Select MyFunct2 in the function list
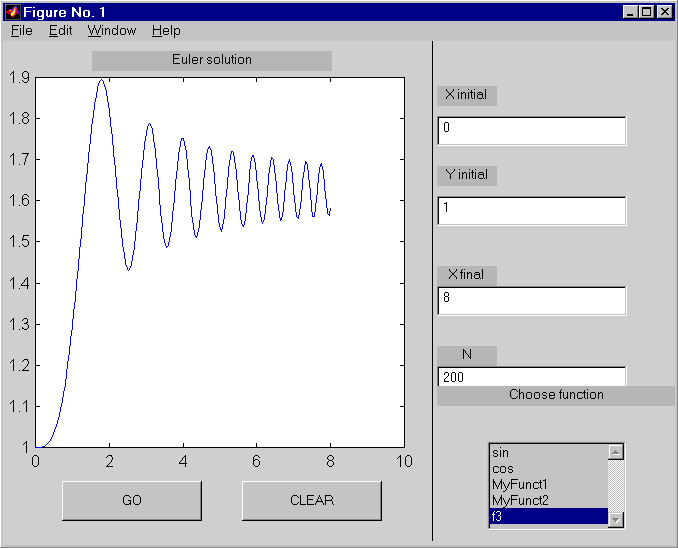The image size is (678, 548). tap(549, 500)
